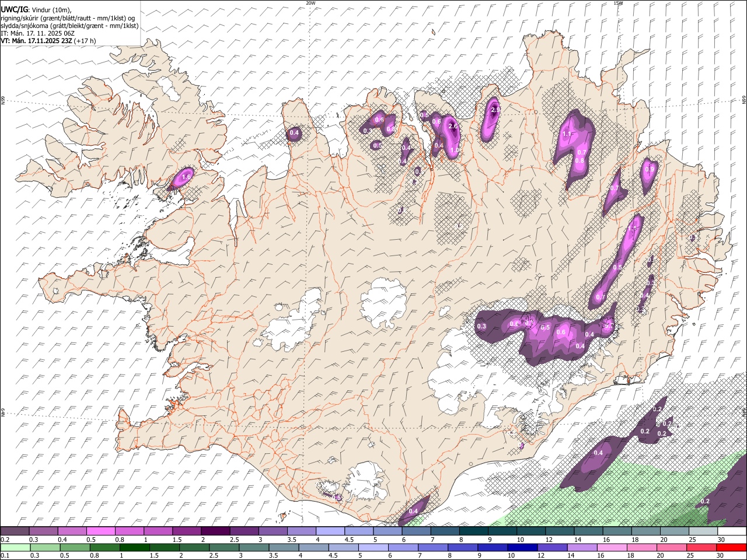Click the '0.8' label in the lower legend row
Screen dimensions: 747x560
(x=94, y=555)
